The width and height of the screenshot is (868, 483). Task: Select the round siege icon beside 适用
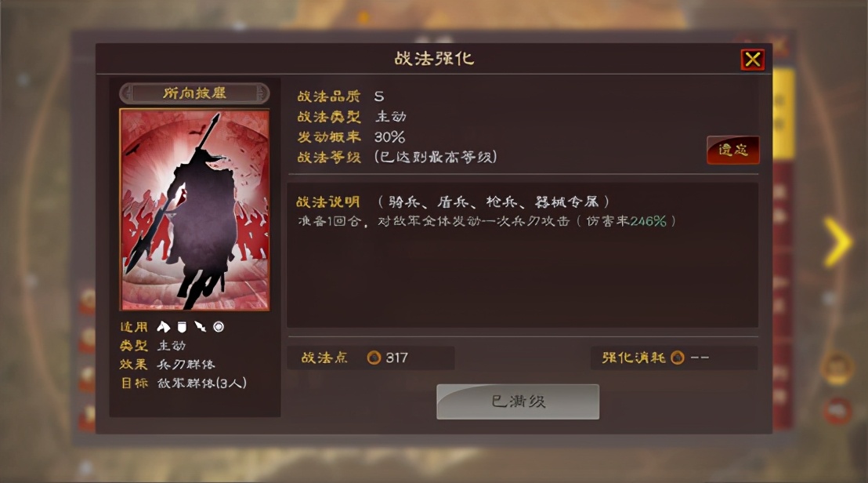(219, 327)
